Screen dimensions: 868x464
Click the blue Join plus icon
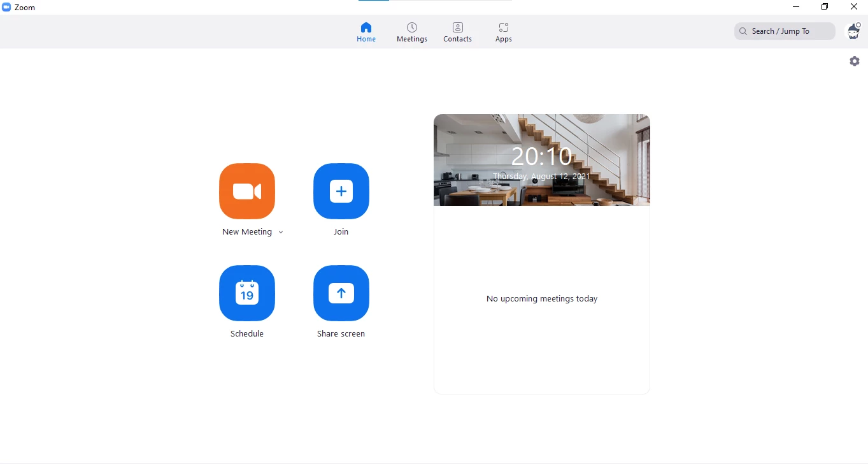tap(341, 191)
